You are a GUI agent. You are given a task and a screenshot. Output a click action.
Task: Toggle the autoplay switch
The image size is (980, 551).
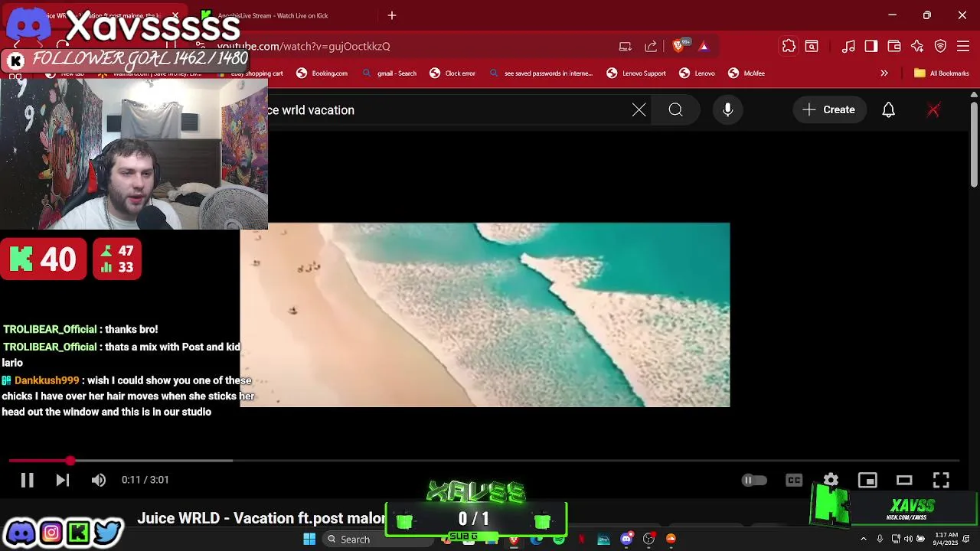754,480
